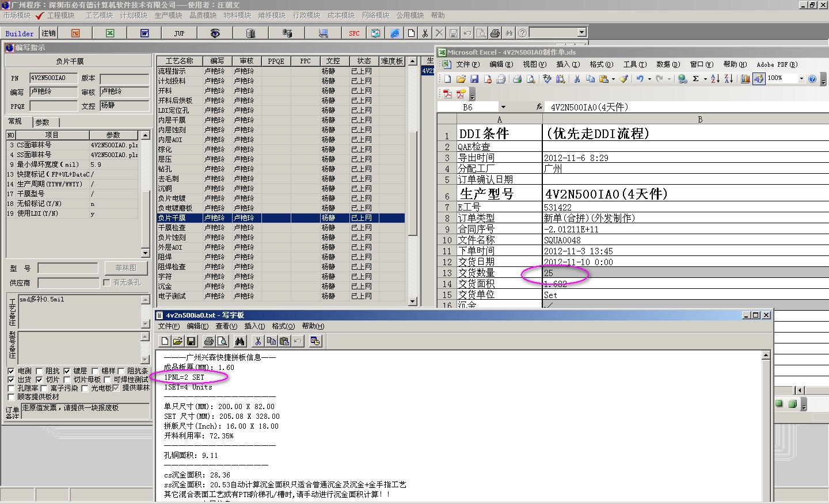This screenshot has width=829, height=504.
Task: Click Excel Print Preview icon
Action: pos(531,79)
